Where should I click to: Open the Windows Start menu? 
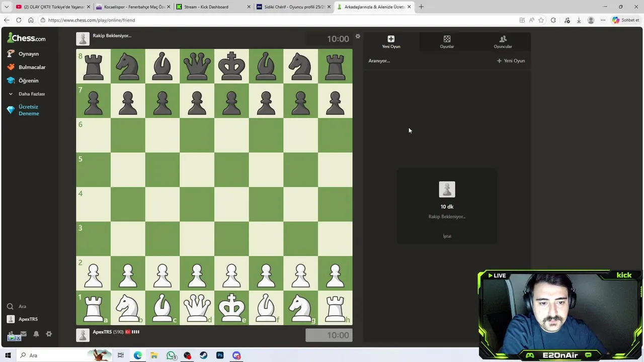(x=8, y=355)
